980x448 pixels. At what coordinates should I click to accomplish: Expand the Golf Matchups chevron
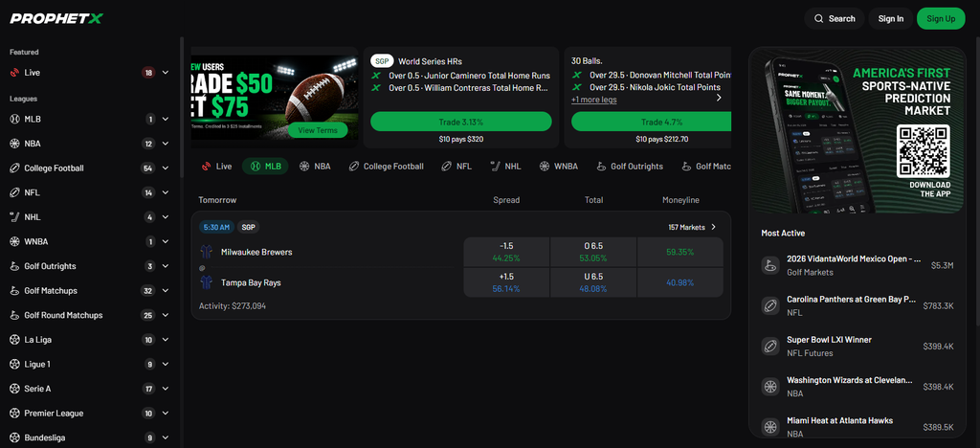coord(166,291)
